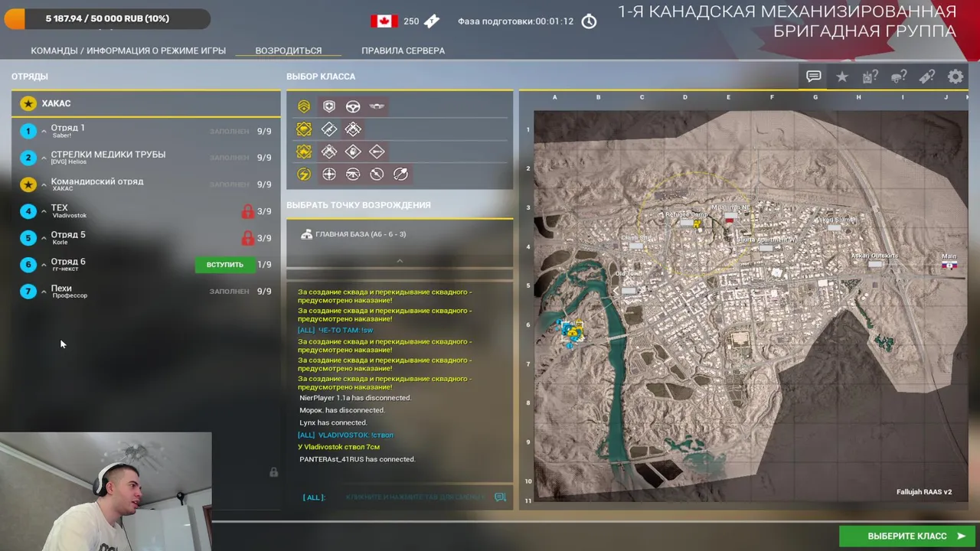This screenshot has width=980, height=551.
Task: Select the Machine Gunner class icon
Action: [353, 174]
